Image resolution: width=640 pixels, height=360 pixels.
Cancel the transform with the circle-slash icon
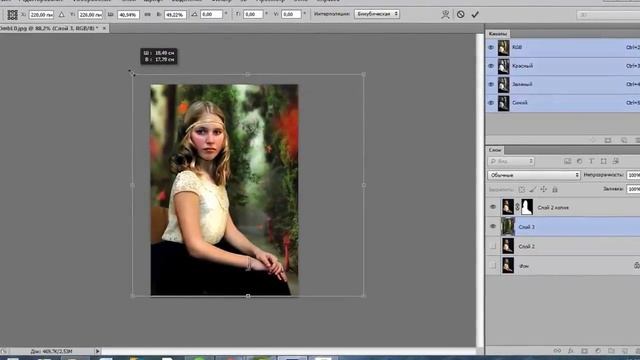(460, 14)
